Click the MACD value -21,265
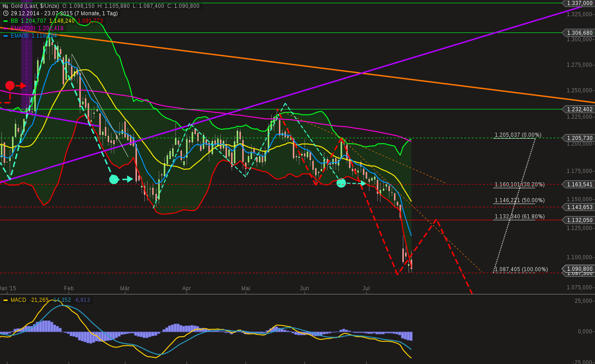Screen dimensions: 595x364 [x=40, y=300]
